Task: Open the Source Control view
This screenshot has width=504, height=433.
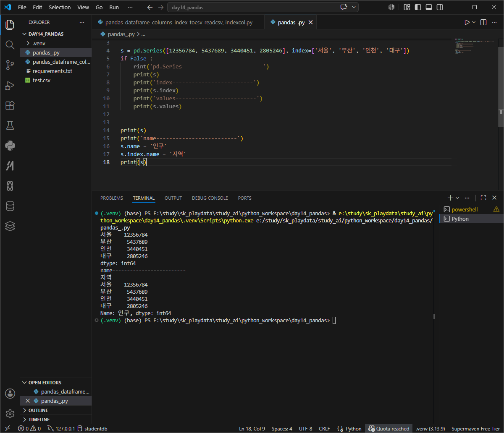Action: tap(10, 65)
